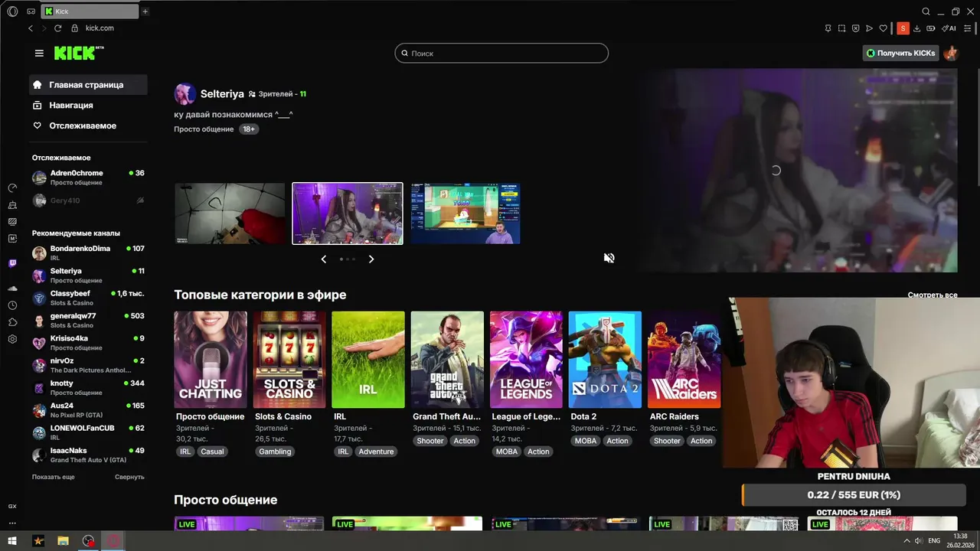The height and width of the screenshot is (551, 980).
Task: Open the ARC Raiders category card
Action: coord(684,360)
